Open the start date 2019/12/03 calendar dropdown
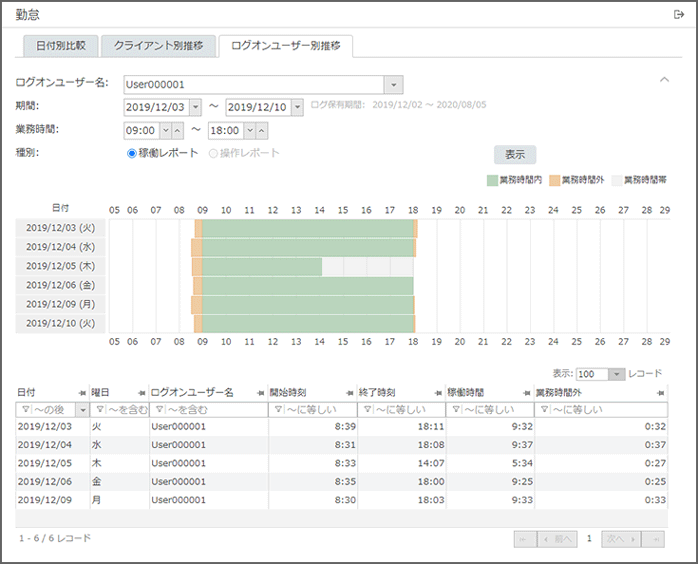Image resolution: width=698 pixels, height=564 pixels. point(195,107)
